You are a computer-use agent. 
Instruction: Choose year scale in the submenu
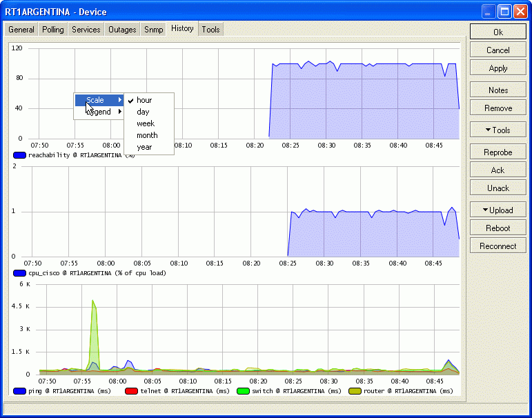coord(149,147)
